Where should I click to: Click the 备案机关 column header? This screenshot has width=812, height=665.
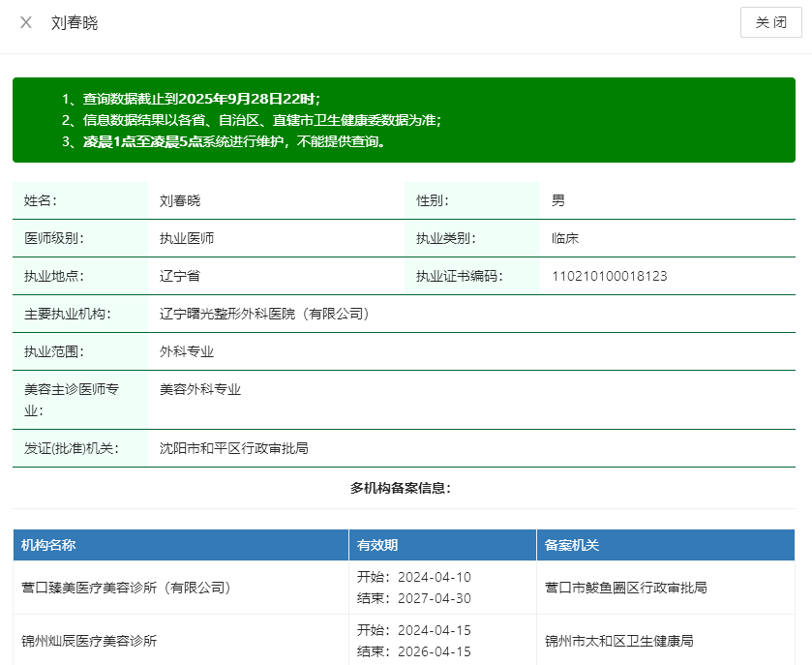point(571,545)
